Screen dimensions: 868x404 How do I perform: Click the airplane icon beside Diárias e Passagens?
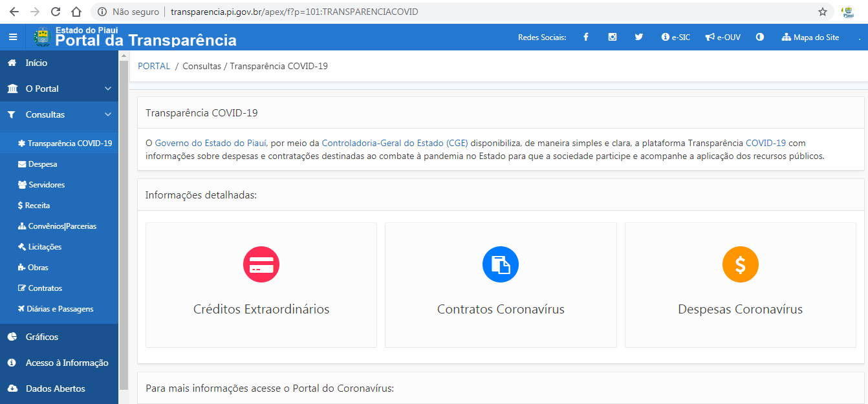tap(22, 309)
